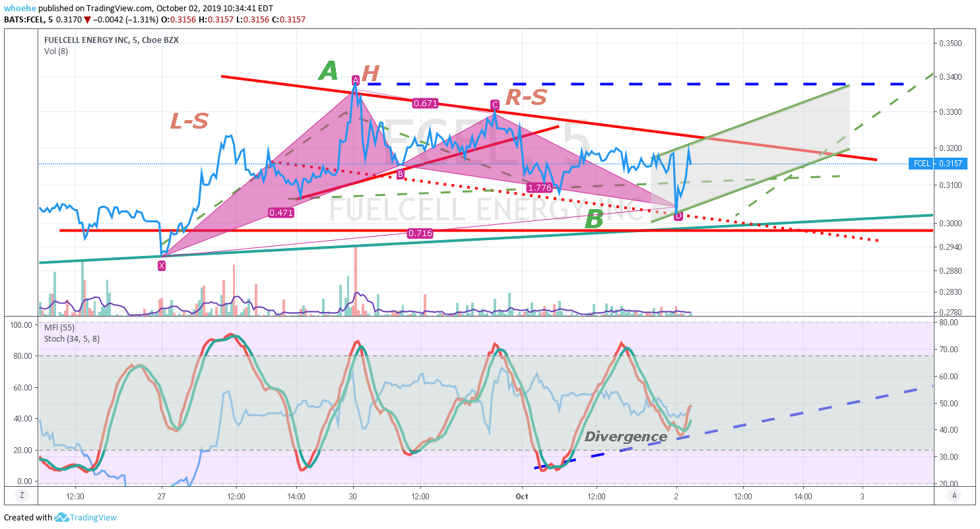Click the 3 date label on time axis
Image resolution: width=980 pixels, height=529 pixels.
pyautogui.click(x=863, y=495)
